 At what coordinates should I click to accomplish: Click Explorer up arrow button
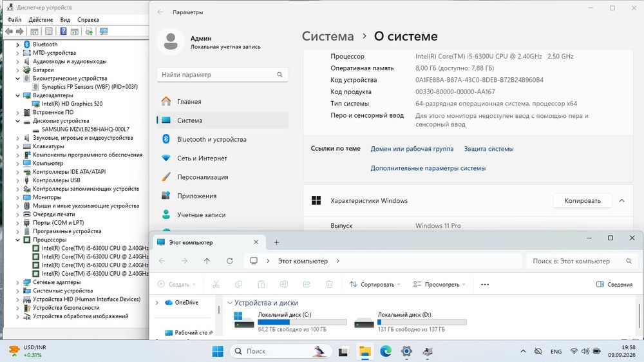[x=207, y=261]
